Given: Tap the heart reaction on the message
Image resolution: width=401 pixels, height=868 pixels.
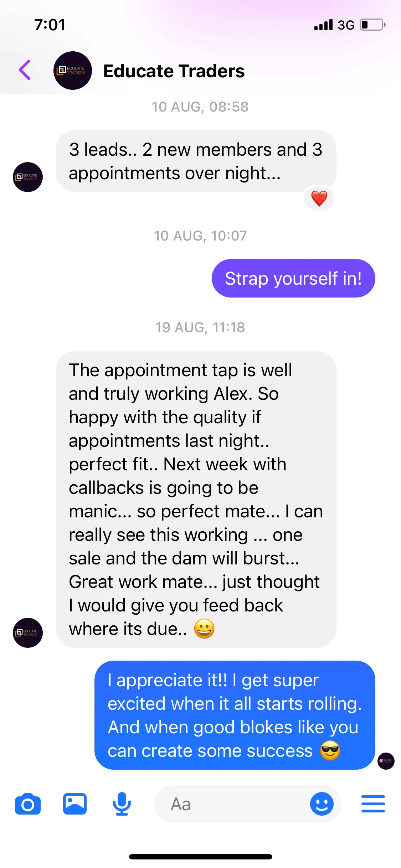Looking at the screenshot, I should coord(319,198).
